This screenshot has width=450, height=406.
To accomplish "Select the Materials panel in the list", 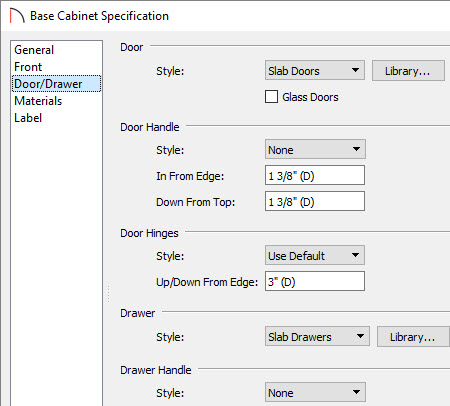I will coord(38,101).
